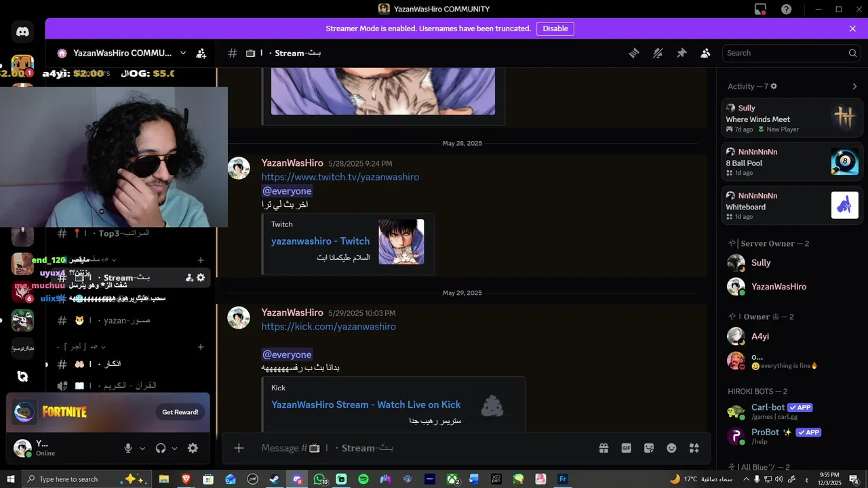Open headphone output options arrow
This screenshot has height=488, width=868.
174,448
